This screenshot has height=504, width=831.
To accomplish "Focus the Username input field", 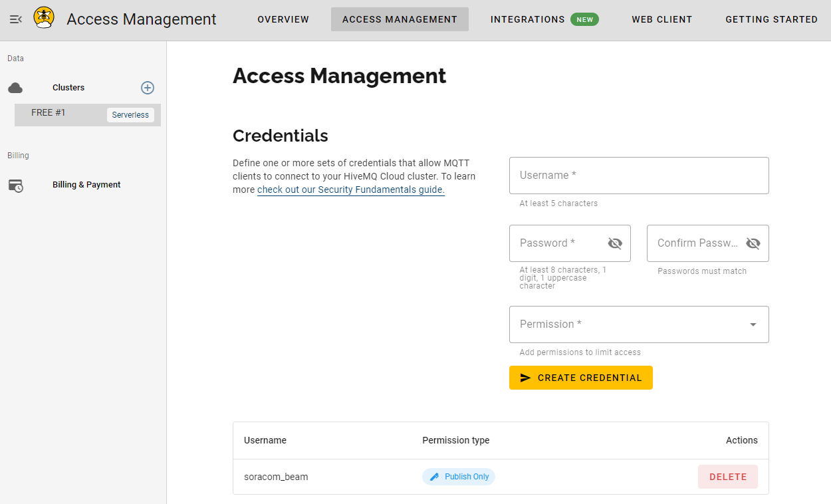I will [x=639, y=176].
